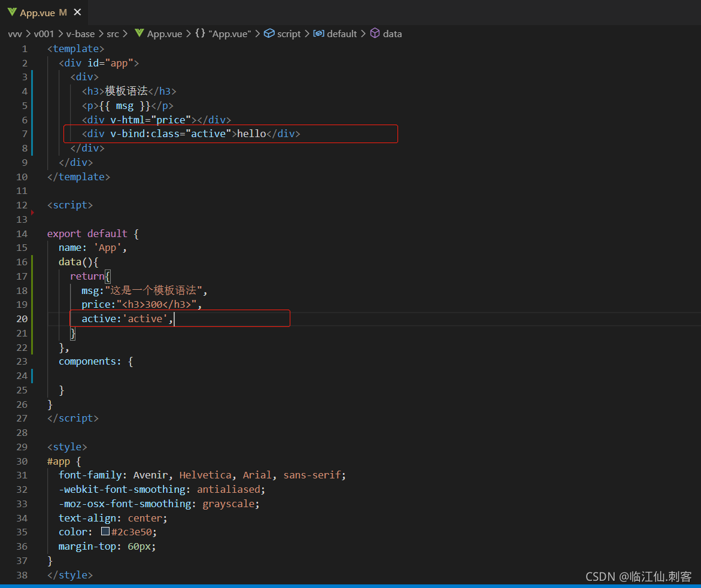Click line number 1 in gutter
Viewport: 701px width, 588px height.
coord(25,49)
